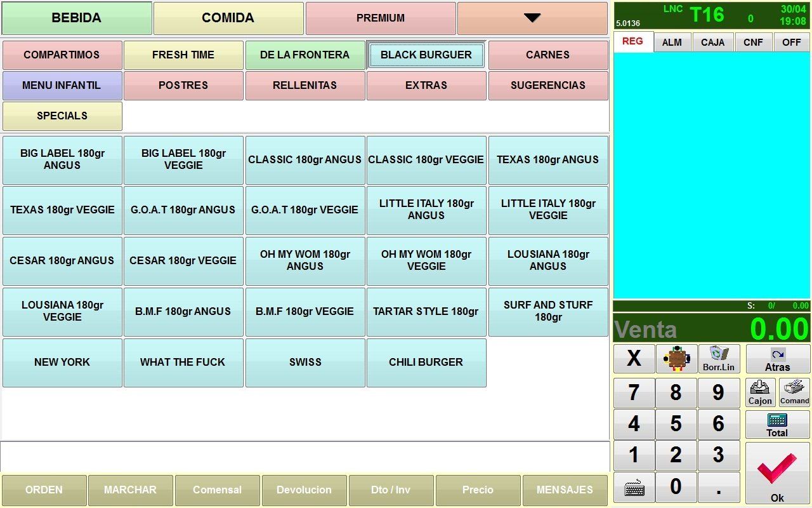Select the OFF tab
Image resolution: width=812 pixels, height=508 pixels.
click(791, 43)
